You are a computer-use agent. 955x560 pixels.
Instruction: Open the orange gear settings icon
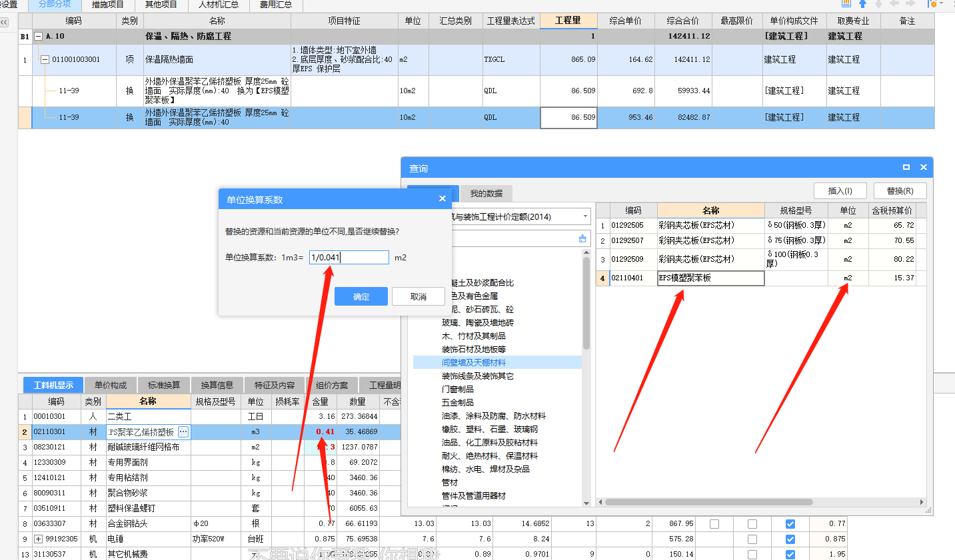pyautogui.click(x=933, y=4)
